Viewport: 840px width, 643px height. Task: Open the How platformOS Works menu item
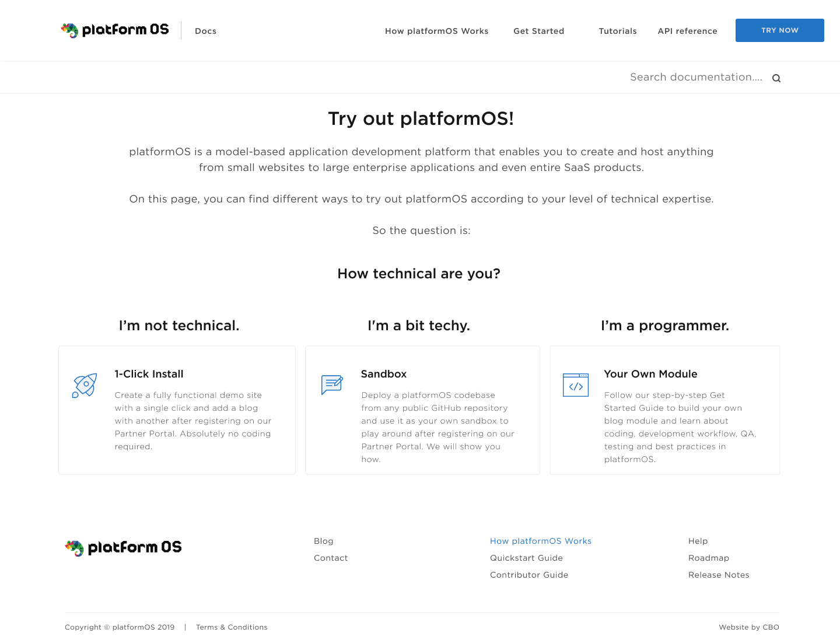tap(437, 31)
